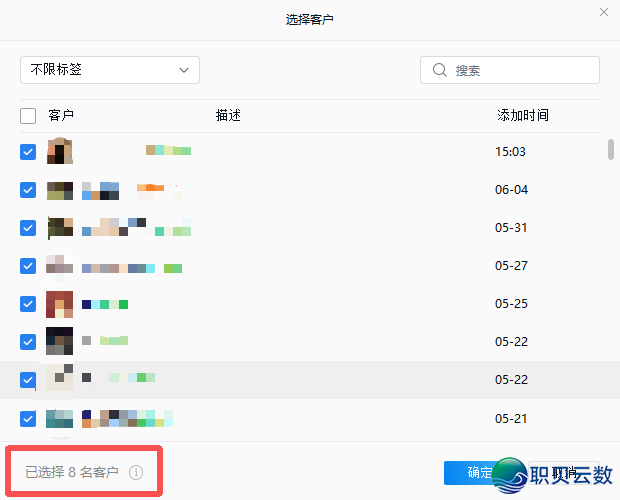The width and height of the screenshot is (620, 500).
Task: Click the 15:03 added-time cell
Action: pyautogui.click(x=510, y=152)
